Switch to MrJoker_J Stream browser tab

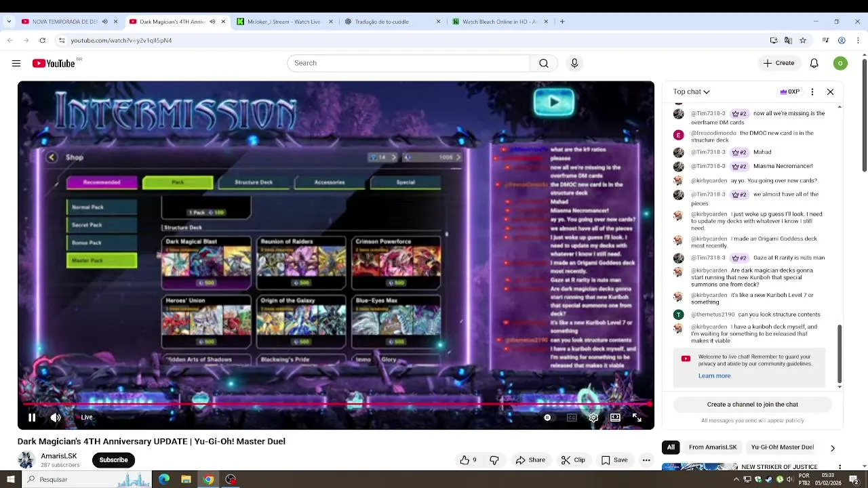283,22
